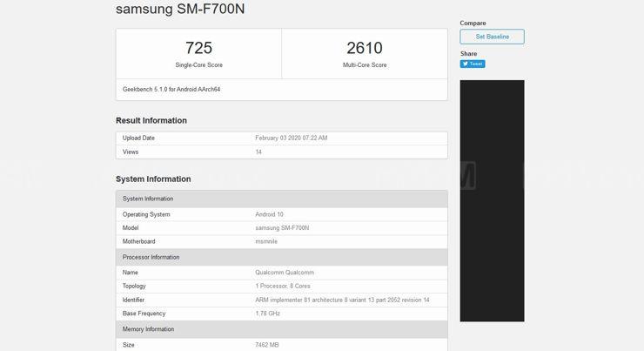Click the Single-Core Score label
The height and width of the screenshot is (351, 644).
pos(198,65)
